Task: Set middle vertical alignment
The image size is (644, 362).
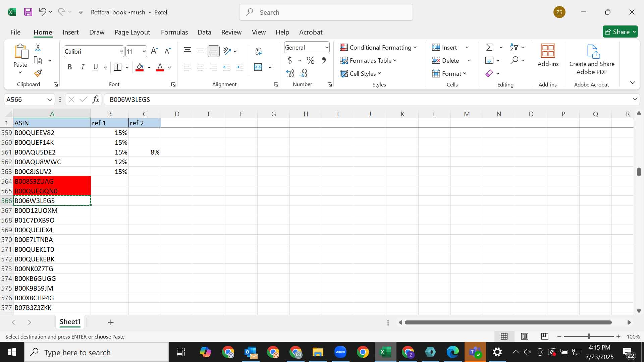Action: coord(201,51)
